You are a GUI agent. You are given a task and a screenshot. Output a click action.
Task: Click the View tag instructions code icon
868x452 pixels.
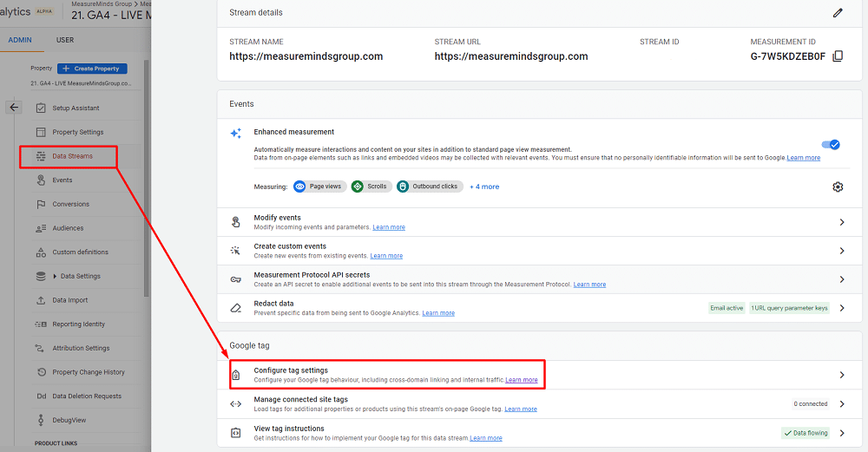pos(236,433)
